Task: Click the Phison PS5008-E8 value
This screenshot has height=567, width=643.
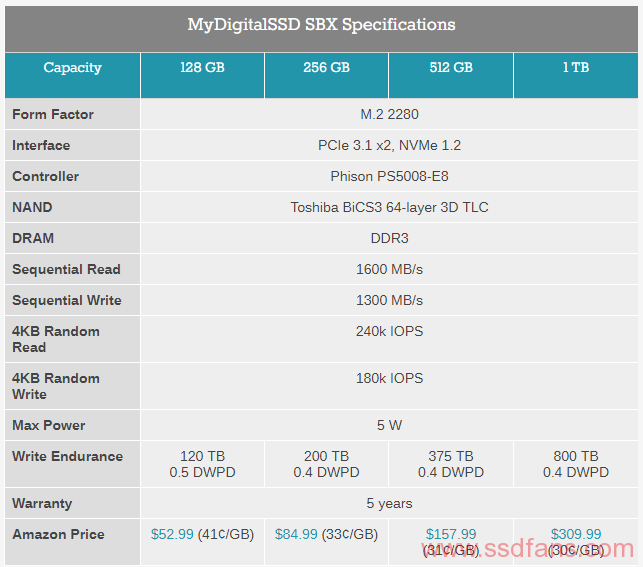Action: click(x=389, y=176)
